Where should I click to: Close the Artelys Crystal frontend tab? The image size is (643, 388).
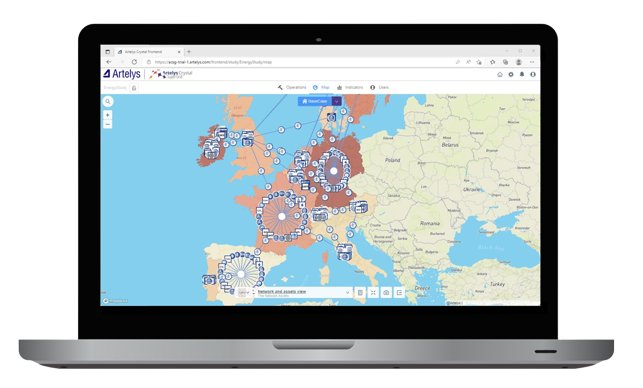coord(179,52)
